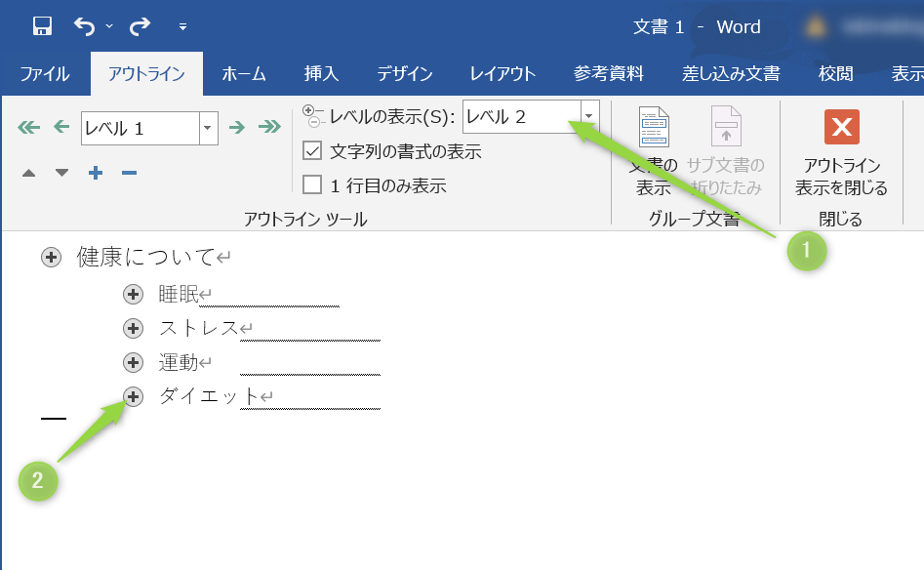This screenshot has width=924, height=570.
Task: Open the レベルの表示 レベル 2 dropdown
Action: (588, 117)
